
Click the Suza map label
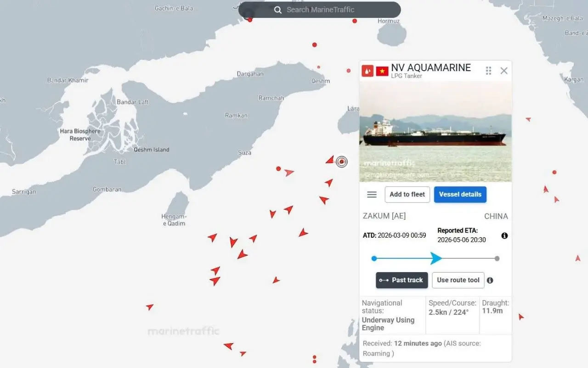[x=245, y=152]
